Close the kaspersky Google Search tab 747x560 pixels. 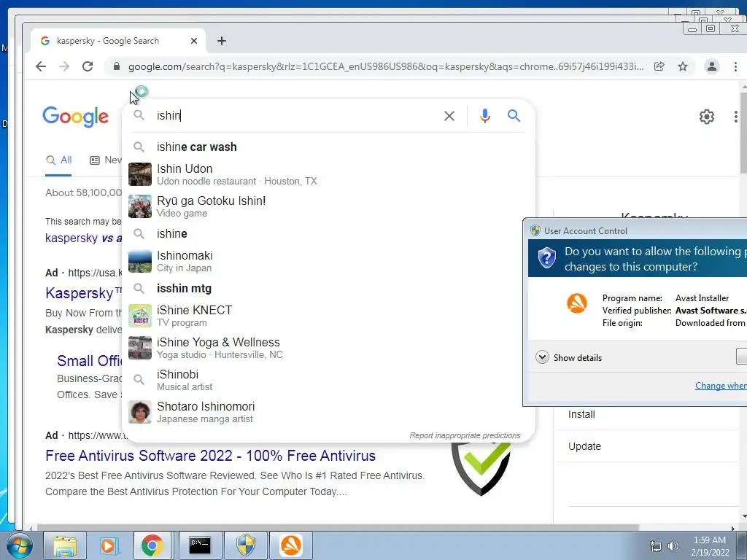[194, 41]
